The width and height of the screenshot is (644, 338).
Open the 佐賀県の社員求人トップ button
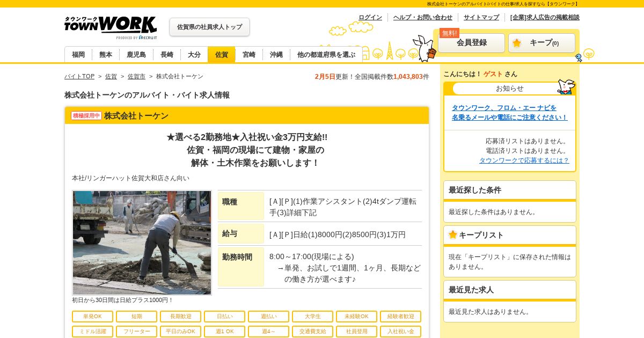point(210,27)
